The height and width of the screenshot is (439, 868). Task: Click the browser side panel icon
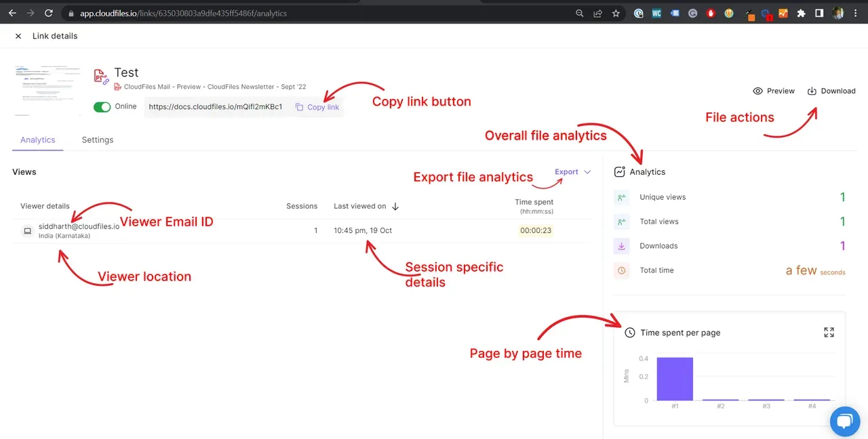819,13
